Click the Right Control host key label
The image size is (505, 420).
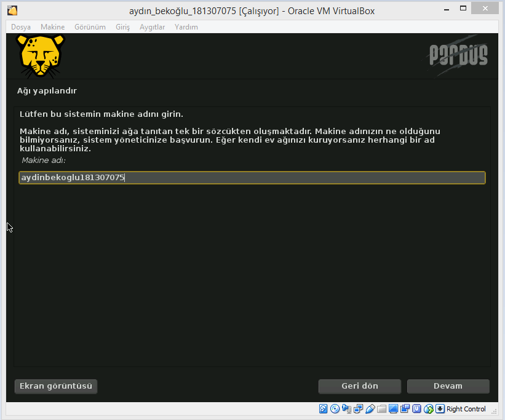(x=466, y=409)
